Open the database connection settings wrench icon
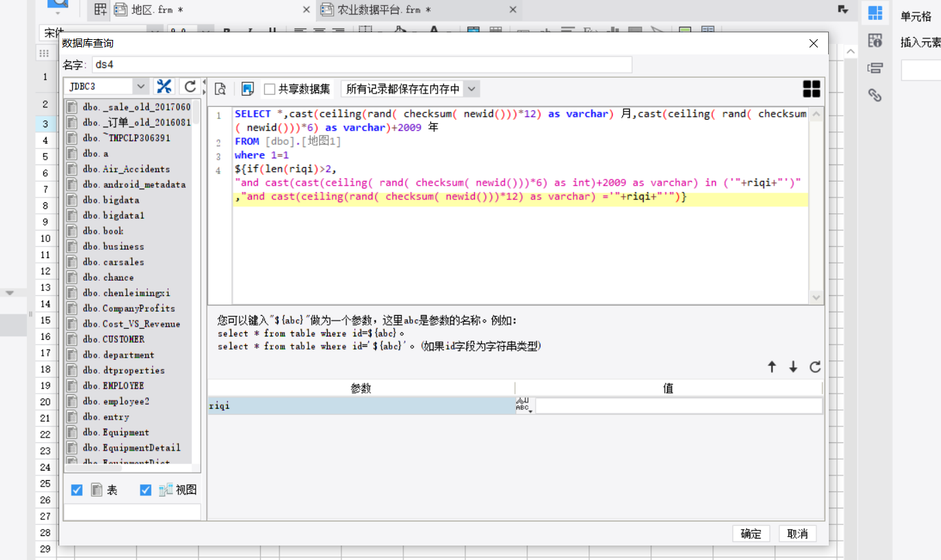The width and height of the screenshot is (941, 560). point(164,86)
